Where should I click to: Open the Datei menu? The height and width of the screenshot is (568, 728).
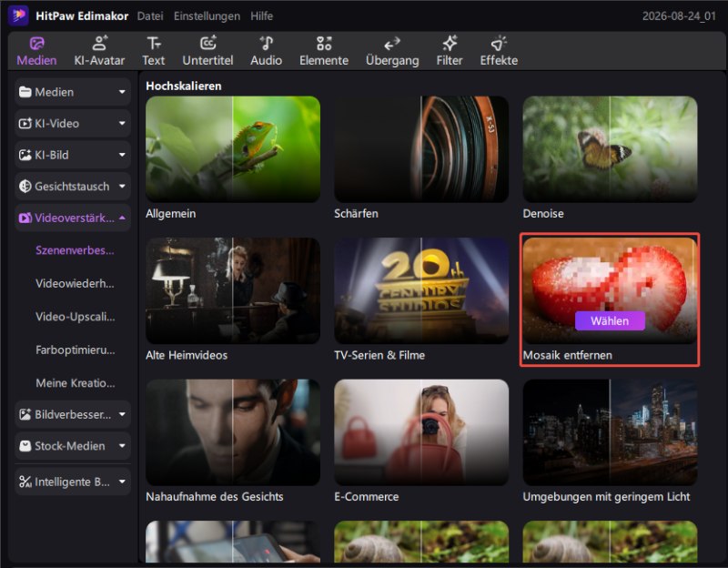[x=150, y=15]
